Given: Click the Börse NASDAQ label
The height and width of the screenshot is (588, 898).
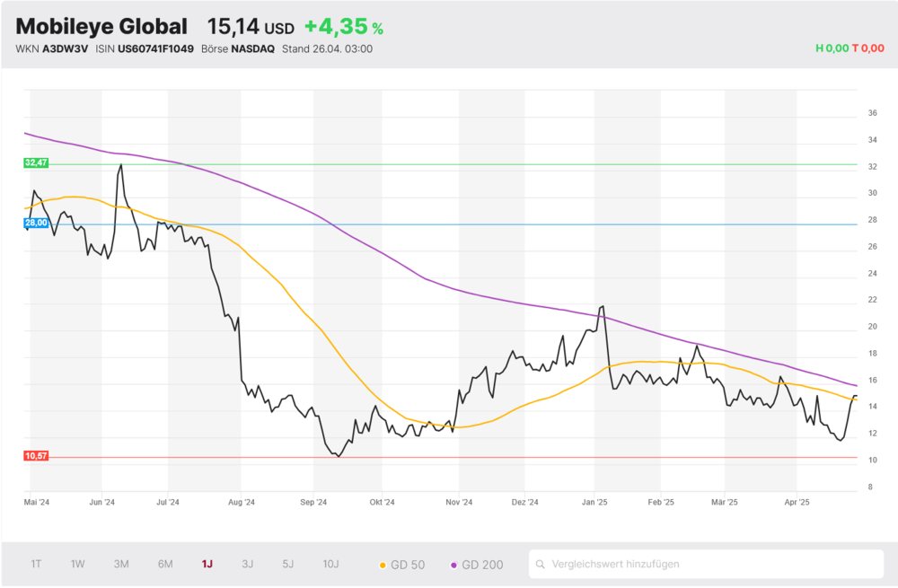Looking at the screenshot, I should point(238,49).
